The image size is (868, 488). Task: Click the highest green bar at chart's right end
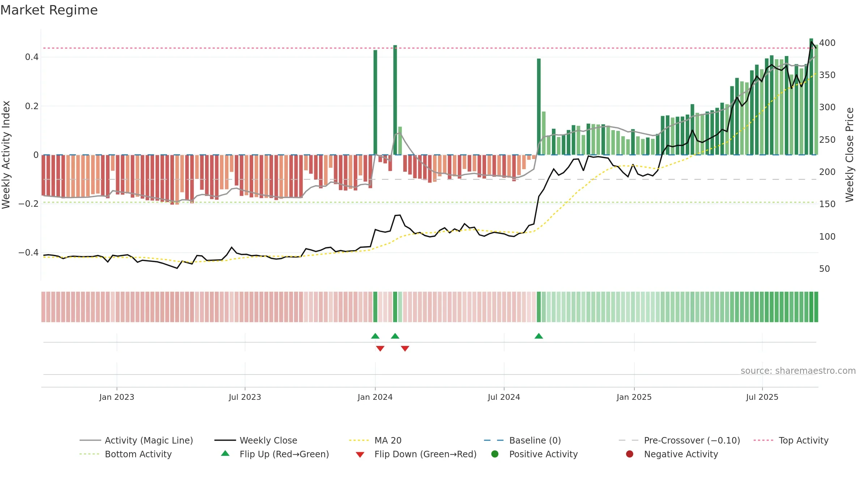point(811,97)
